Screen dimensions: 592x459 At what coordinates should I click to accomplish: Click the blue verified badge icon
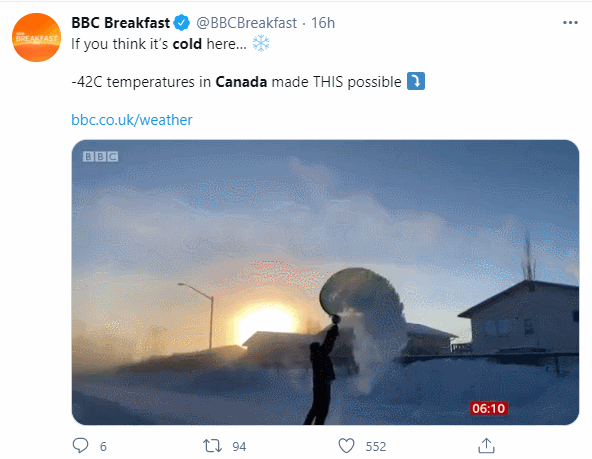pyautogui.click(x=182, y=23)
